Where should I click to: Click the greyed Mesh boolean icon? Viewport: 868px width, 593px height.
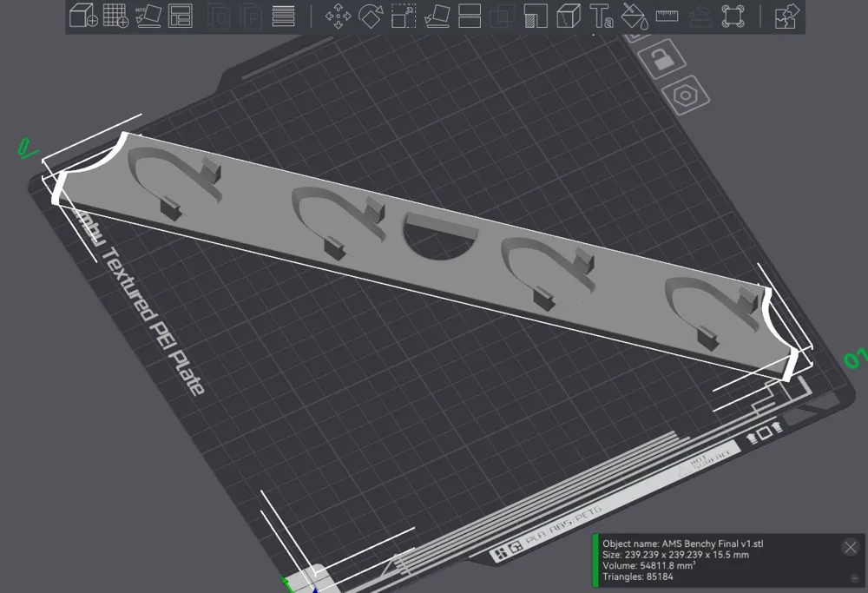503,16
